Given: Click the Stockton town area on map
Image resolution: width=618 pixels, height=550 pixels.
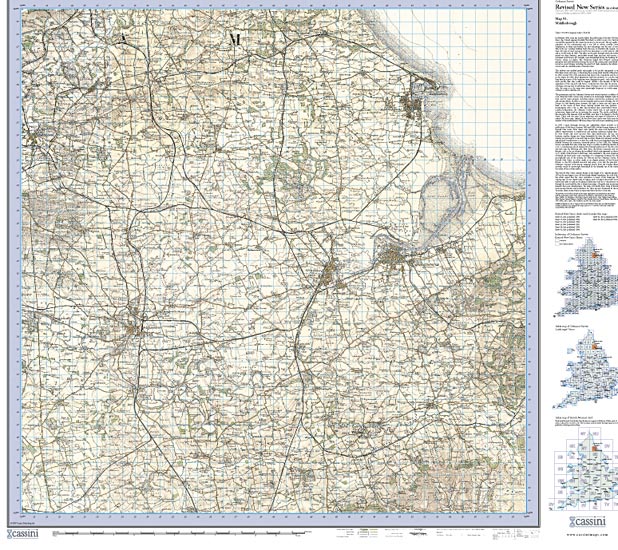Looking at the screenshot, I should click(x=330, y=277).
